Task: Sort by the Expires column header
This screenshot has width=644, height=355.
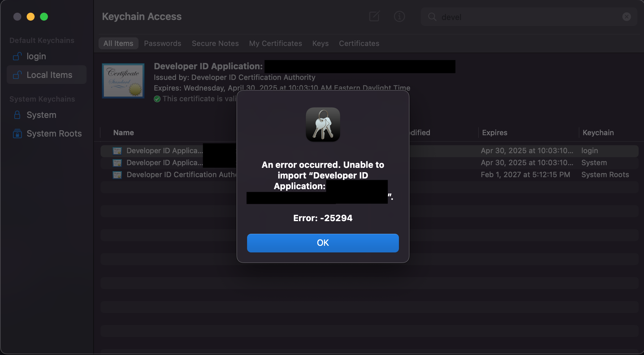Action: coord(494,133)
